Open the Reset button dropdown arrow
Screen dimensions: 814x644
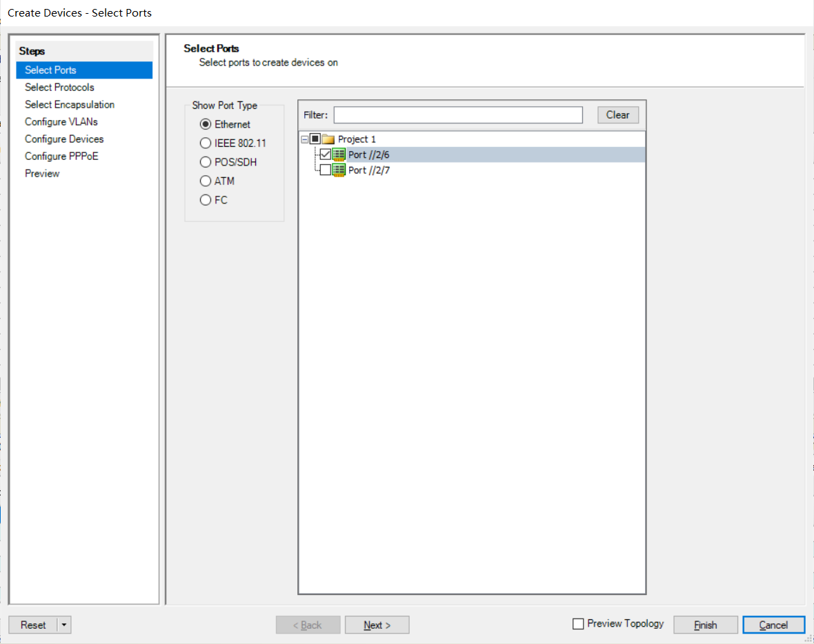pyautogui.click(x=64, y=625)
